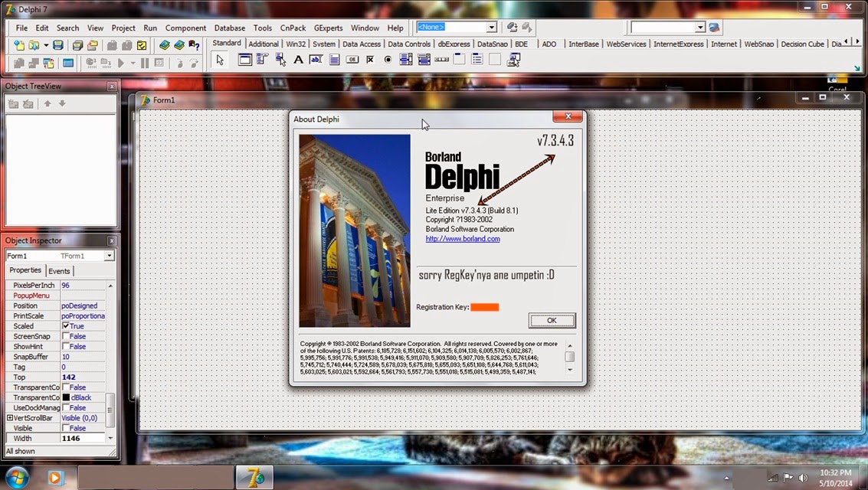Open the desktop layout <None> dropdown

[x=490, y=27]
